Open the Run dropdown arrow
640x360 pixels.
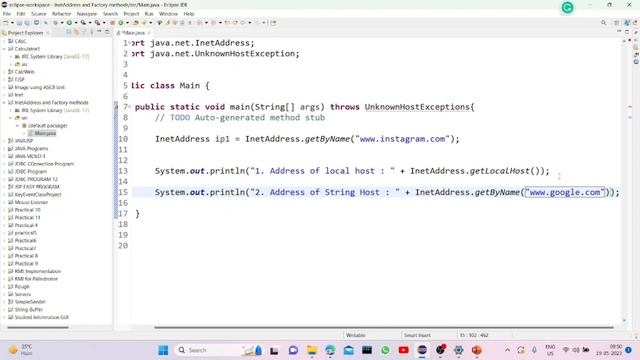click(x=76, y=23)
